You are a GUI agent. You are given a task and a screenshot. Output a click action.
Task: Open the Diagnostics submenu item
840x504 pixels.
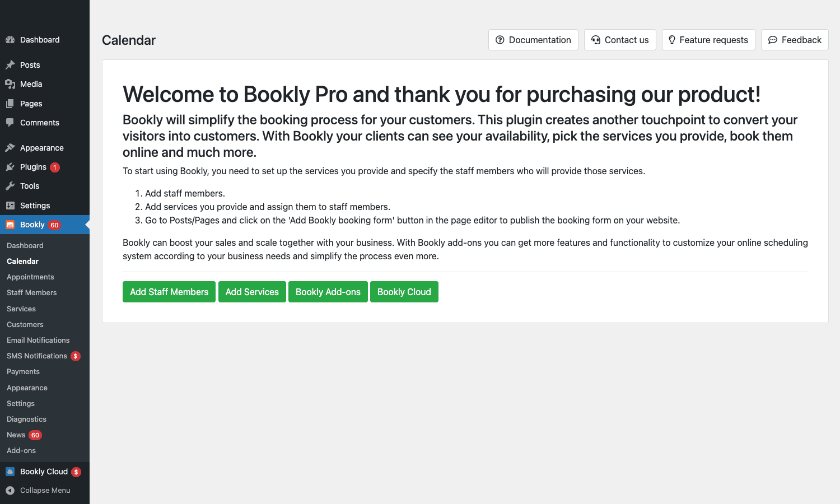coord(45,419)
